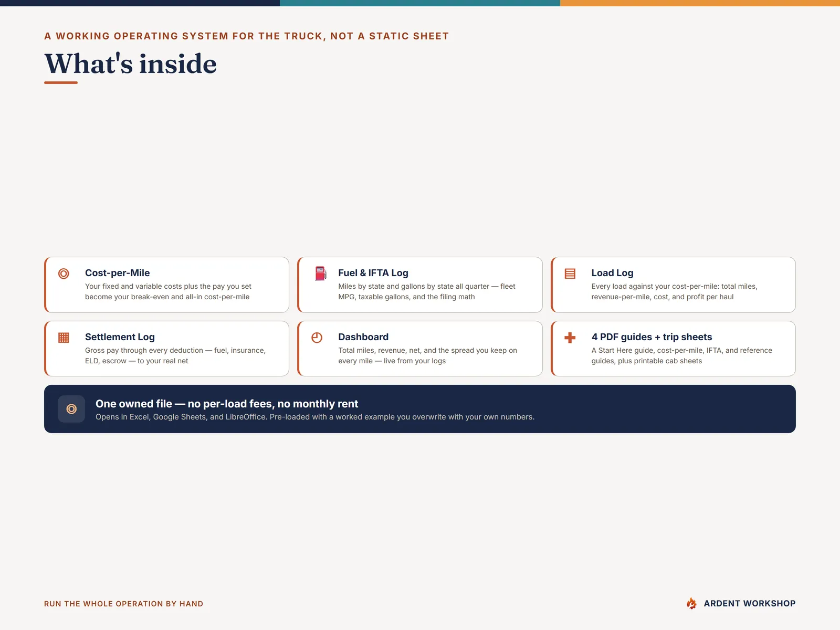Click the Opens in Excel, Google Sheets line

[x=315, y=417]
